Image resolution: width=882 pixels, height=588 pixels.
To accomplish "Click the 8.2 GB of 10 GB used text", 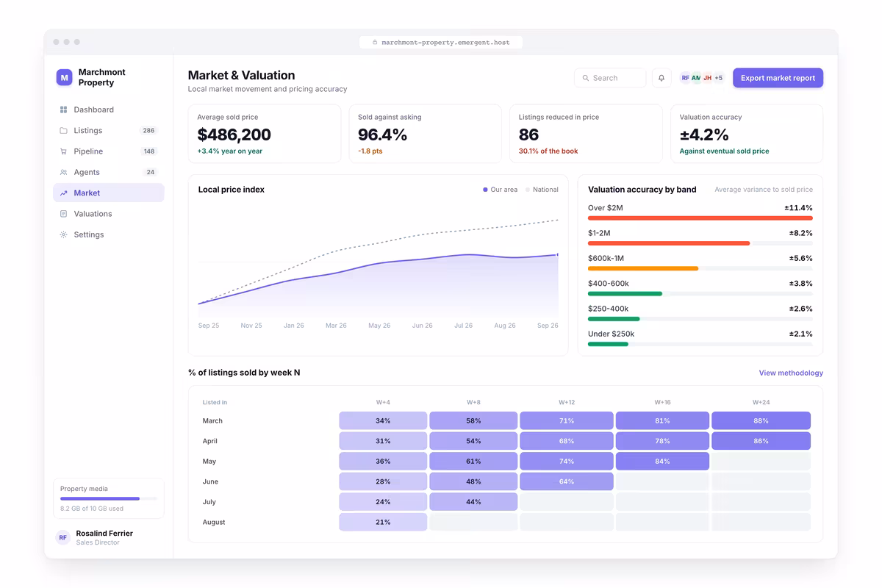I will click(x=92, y=509).
